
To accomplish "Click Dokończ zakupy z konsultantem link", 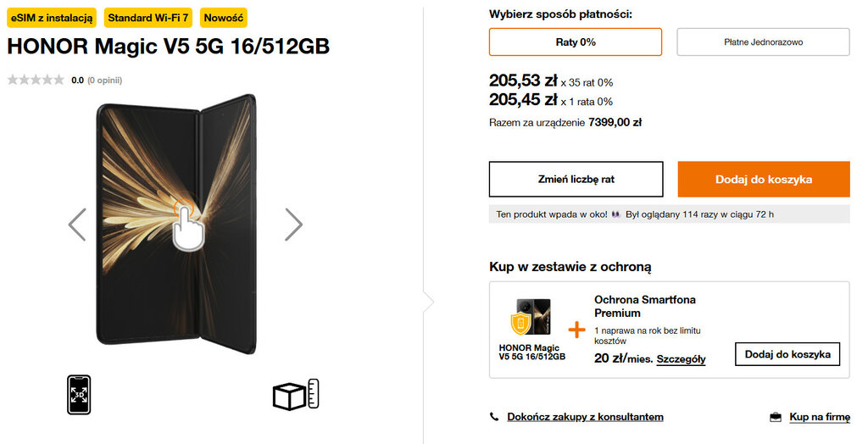I will point(585,417).
